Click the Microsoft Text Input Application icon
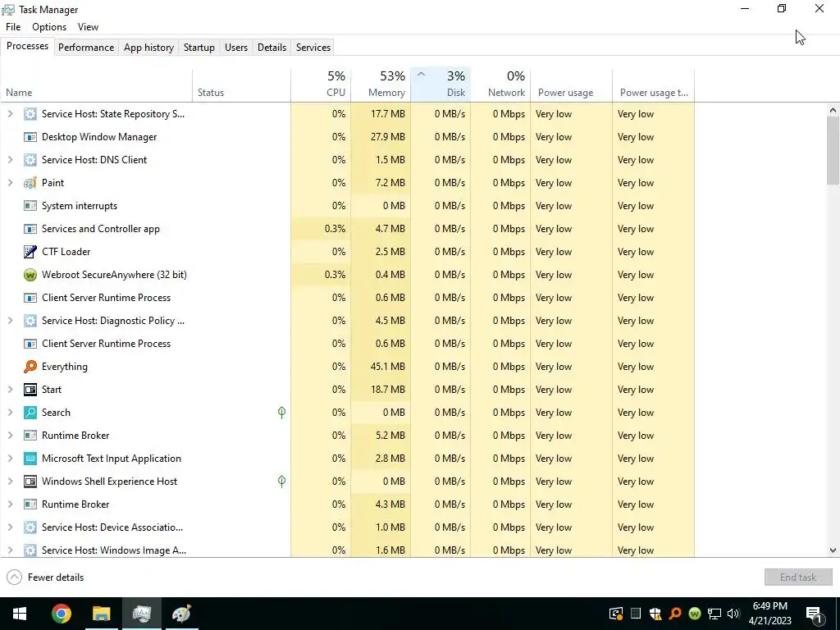 30,459
